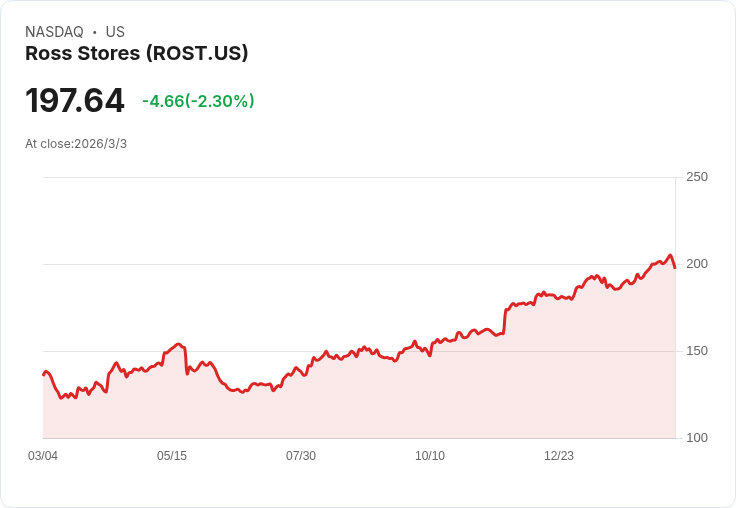Click the 12/23 date on x-axis
Screen dimensions: 736x508
click(x=559, y=456)
